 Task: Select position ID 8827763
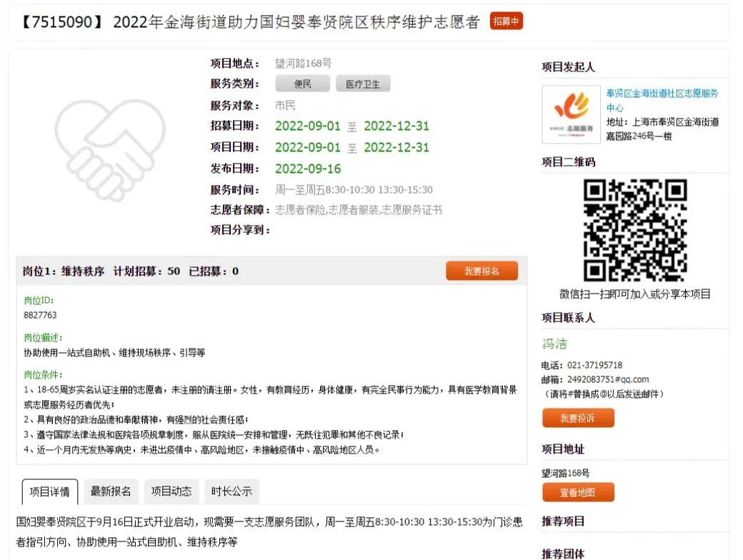[40, 315]
